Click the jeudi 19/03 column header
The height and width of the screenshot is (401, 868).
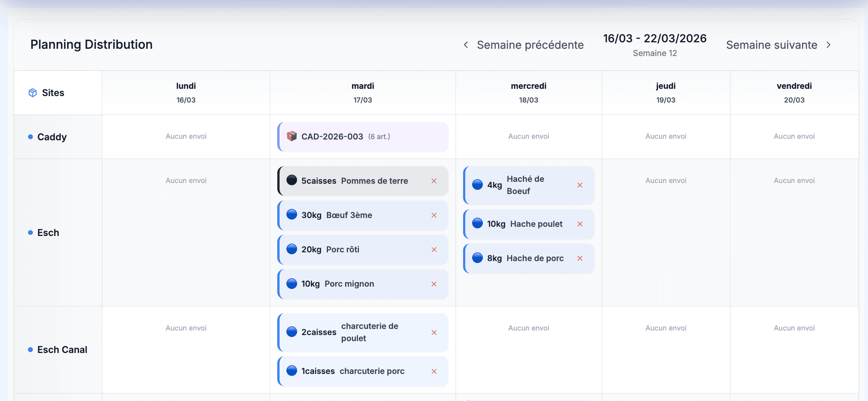pyautogui.click(x=666, y=93)
